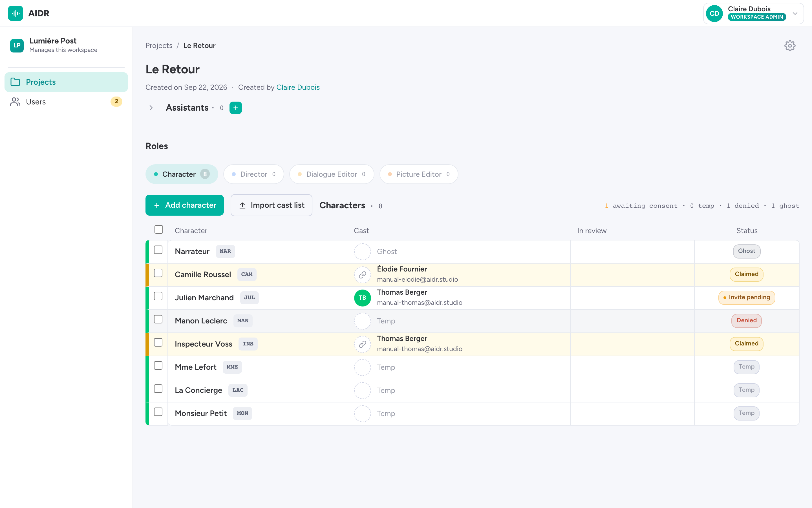Add an assistant with the plus button
Viewport: 812px width, 508px height.
tap(235, 108)
